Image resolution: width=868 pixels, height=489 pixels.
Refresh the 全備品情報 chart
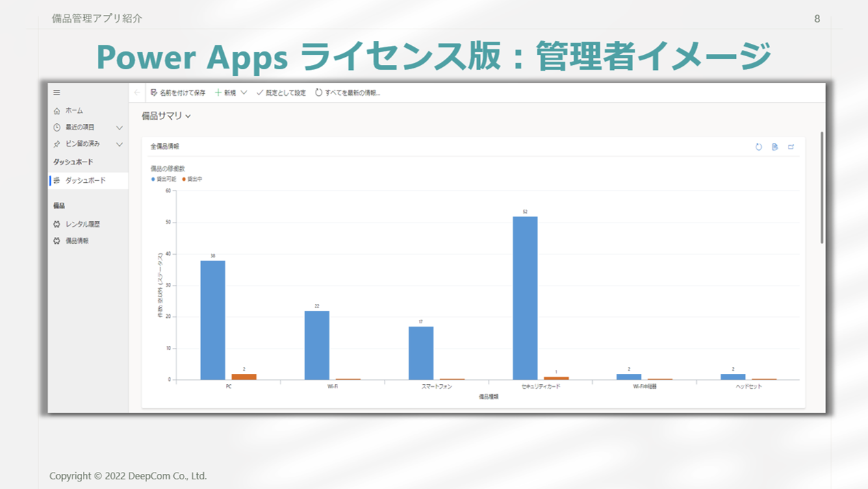pyautogui.click(x=758, y=147)
